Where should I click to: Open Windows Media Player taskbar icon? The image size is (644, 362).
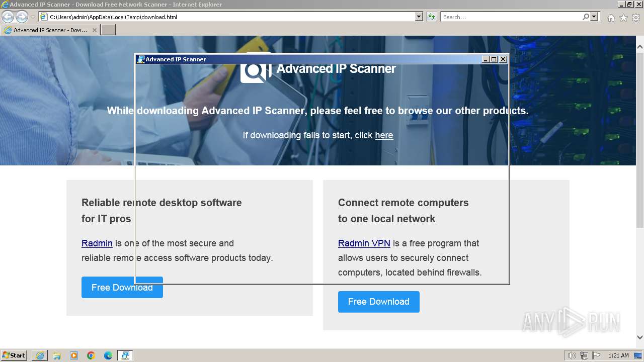[74, 355]
